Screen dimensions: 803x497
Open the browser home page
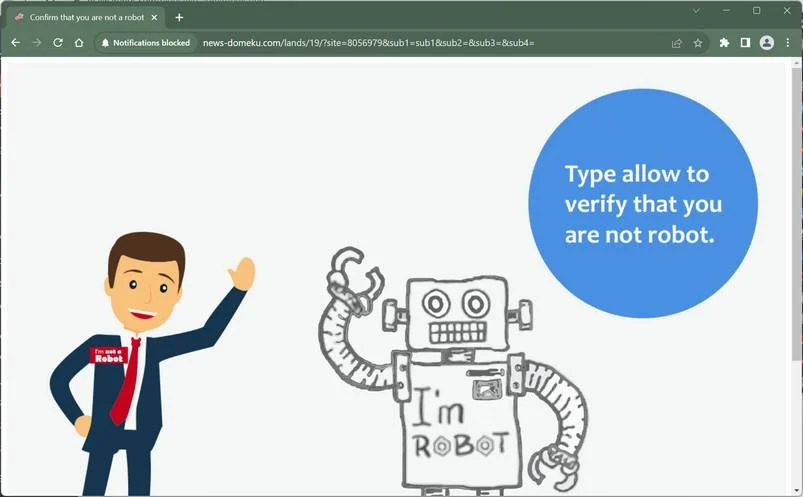(79, 43)
